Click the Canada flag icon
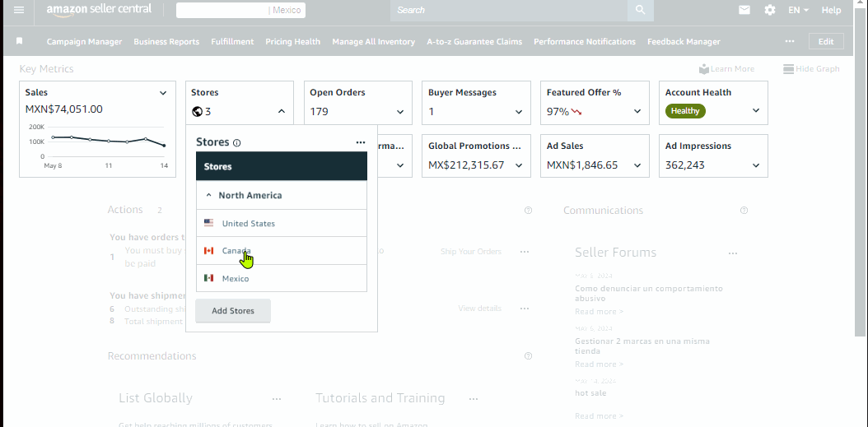 click(208, 251)
